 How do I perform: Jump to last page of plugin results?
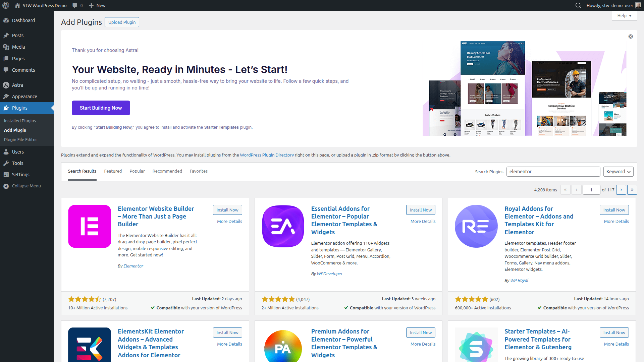point(632,190)
